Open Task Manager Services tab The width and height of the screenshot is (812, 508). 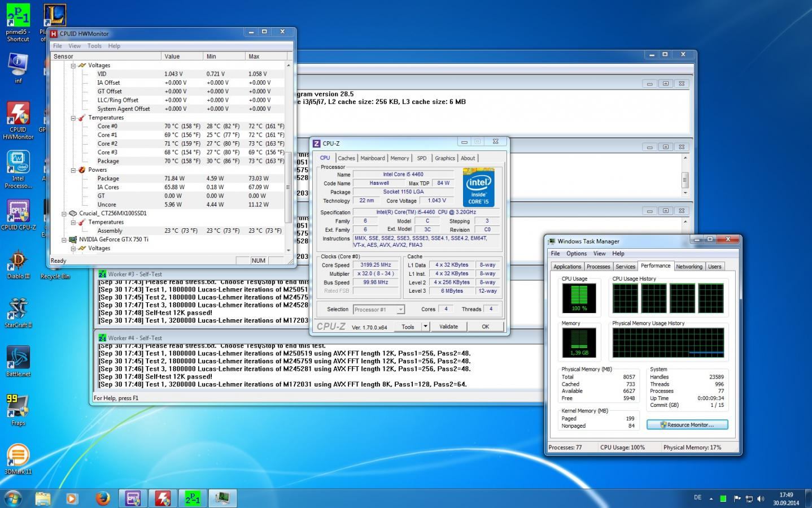pos(625,267)
